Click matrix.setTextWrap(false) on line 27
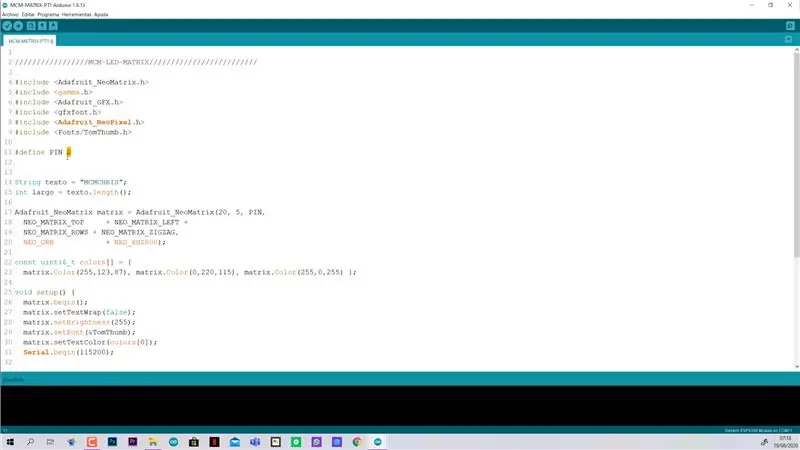Screen dimensions: 800x450 click(x=79, y=312)
